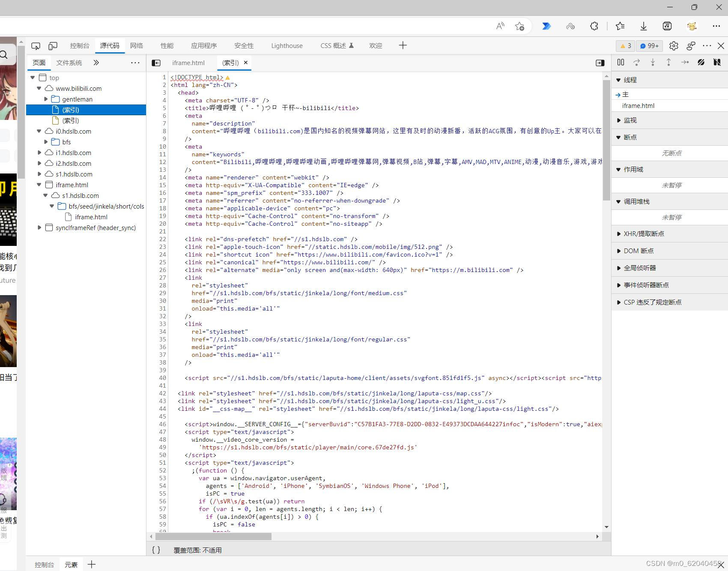Expand syncIframeRef (header_sync) frame
The width and height of the screenshot is (728, 571).
(x=39, y=227)
